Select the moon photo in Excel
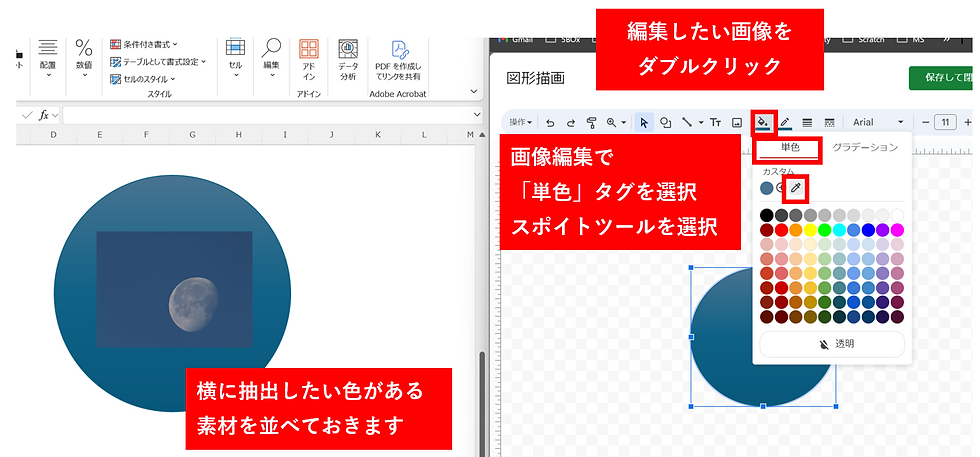Viewport: 980px width, 457px height. (174, 289)
